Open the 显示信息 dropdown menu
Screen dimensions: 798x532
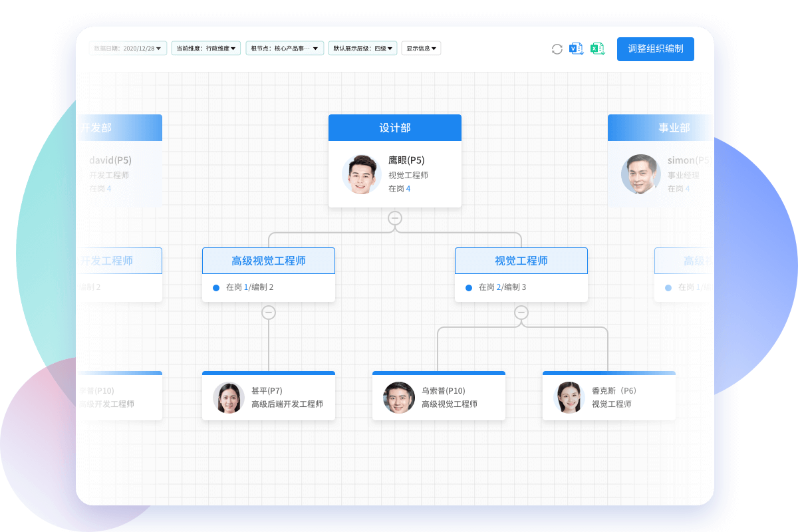(421, 49)
